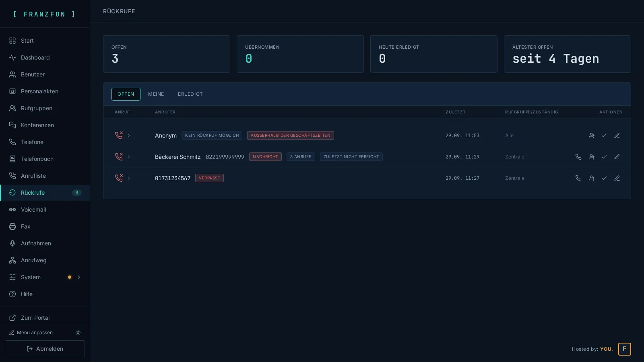This screenshot has width=644, height=362.
Task: Click missed call icon of Anonym row
Action: click(119, 136)
